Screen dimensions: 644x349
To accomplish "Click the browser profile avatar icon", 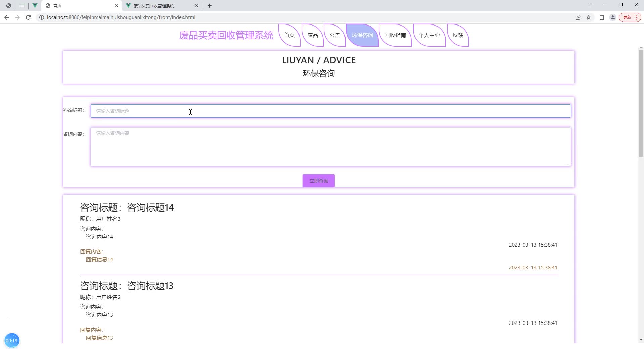I will pyautogui.click(x=612, y=17).
